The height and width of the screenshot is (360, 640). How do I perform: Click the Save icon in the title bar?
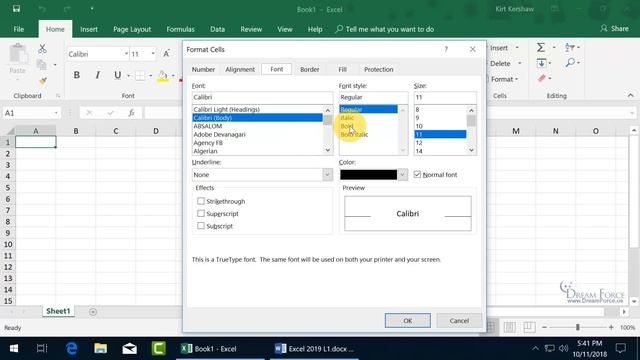[x=16, y=9]
